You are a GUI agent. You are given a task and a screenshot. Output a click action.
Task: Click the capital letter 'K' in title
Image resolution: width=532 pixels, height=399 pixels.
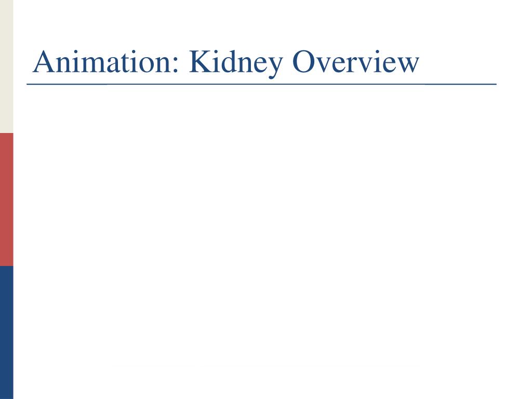pyautogui.click(x=201, y=61)
